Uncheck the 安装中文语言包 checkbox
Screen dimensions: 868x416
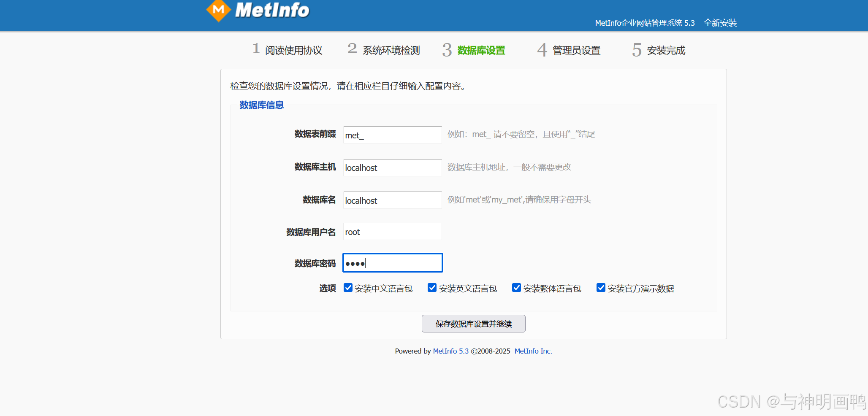click(348, 288)
